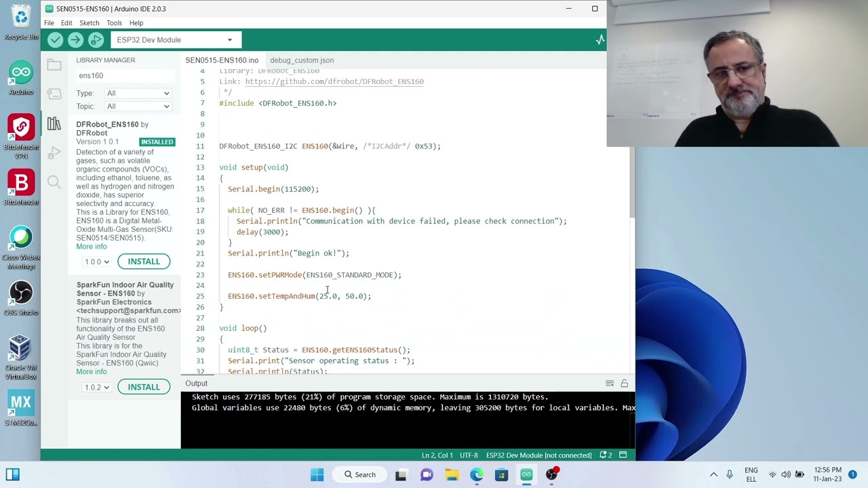This screenshot has width=868, height=488.
Task: Open the Tools menu
Action: click(x=114, y=23)
